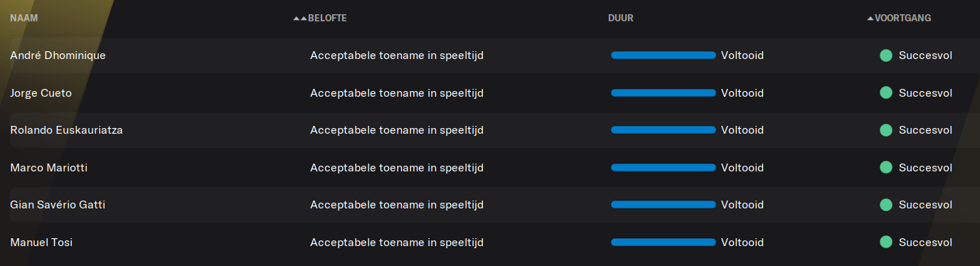Click green status dot for Marco Mariotti
Viewport: 980px width, 266px height.
click(x=886, y=167)
